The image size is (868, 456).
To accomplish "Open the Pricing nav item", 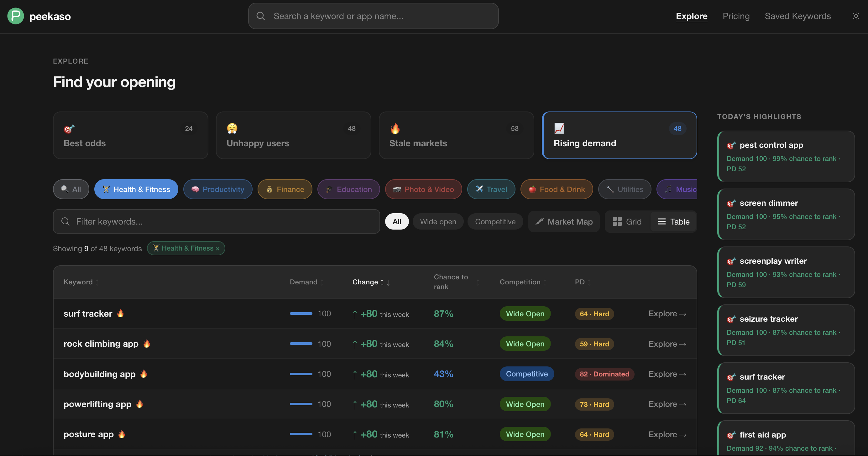I will click(x=735, y=16).
